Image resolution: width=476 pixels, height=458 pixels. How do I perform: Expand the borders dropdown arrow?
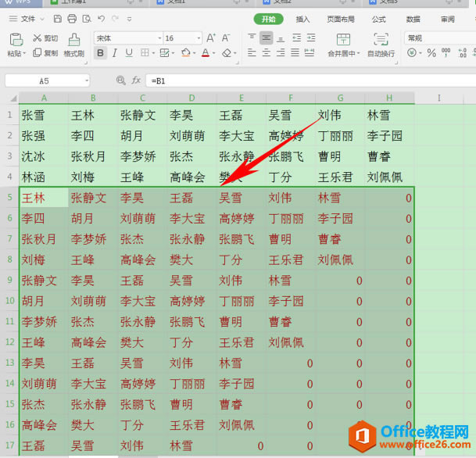tap(153, 53)
